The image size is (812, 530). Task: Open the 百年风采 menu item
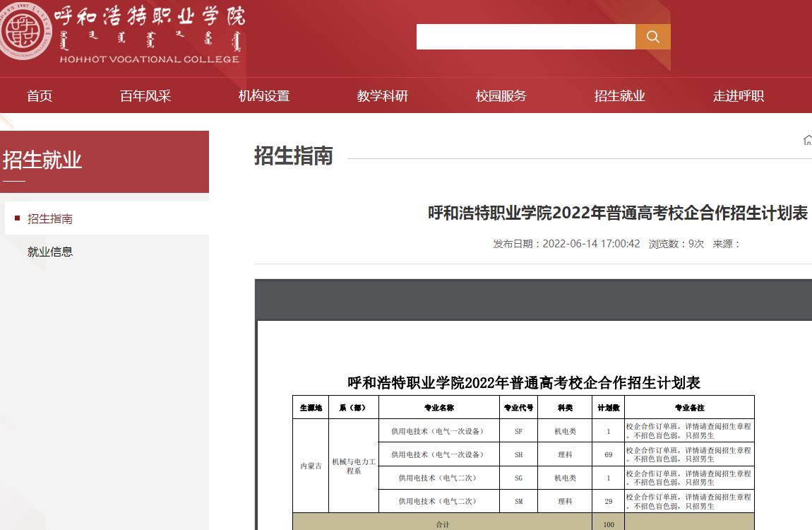pos(145,96)
